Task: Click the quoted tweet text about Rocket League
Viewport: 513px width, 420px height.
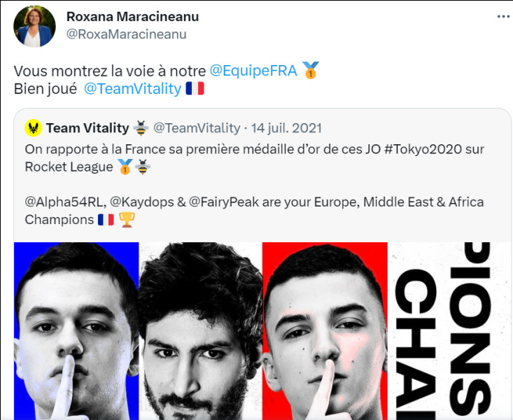Action: pyautogui.click(x=254, y=158)
